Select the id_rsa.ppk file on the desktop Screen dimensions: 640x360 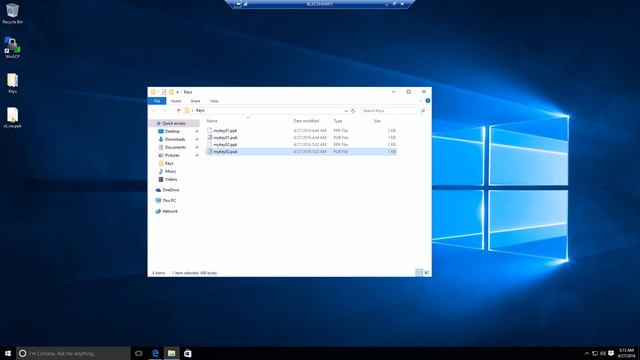click(12, 118)
